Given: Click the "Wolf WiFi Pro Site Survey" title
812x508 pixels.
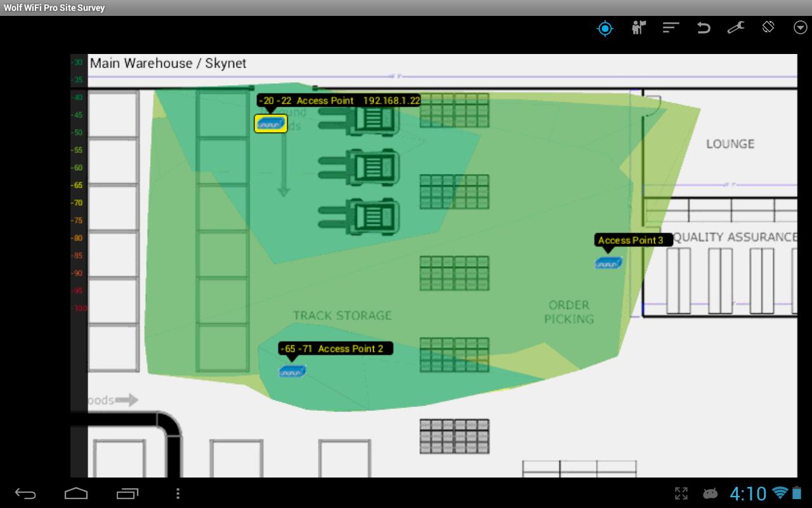Looking at the screenshot, I should 54,8.
